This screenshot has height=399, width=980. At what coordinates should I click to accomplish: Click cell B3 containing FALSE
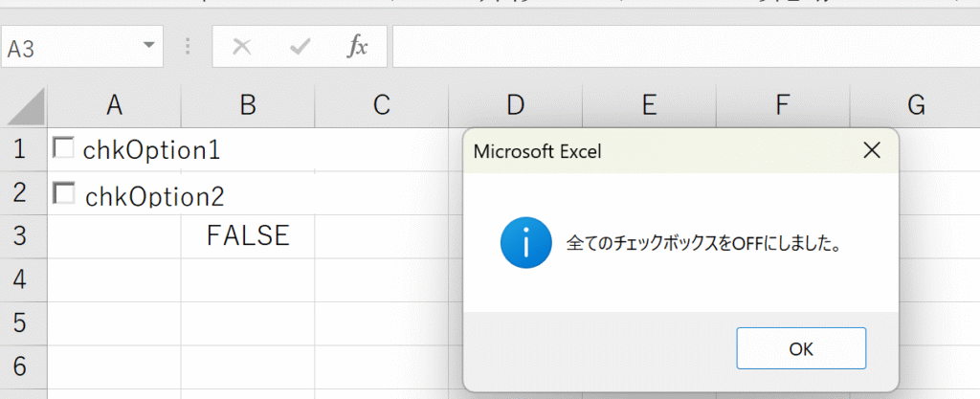click(247, 236)
